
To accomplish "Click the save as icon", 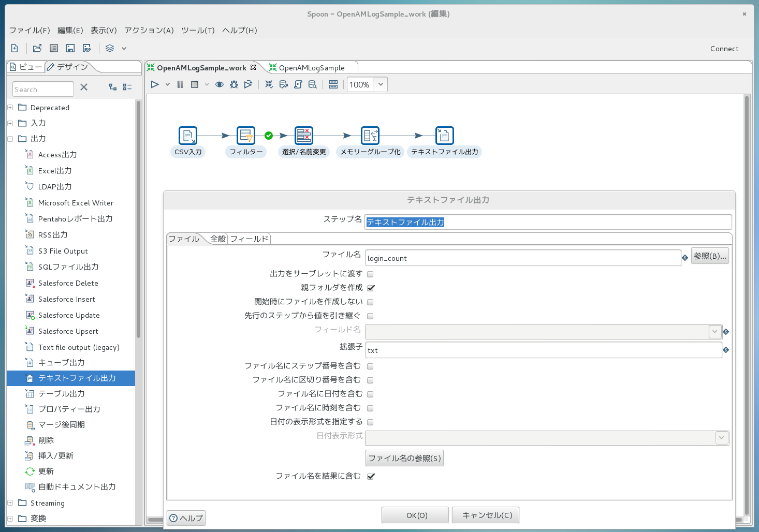I will point(87,48).
